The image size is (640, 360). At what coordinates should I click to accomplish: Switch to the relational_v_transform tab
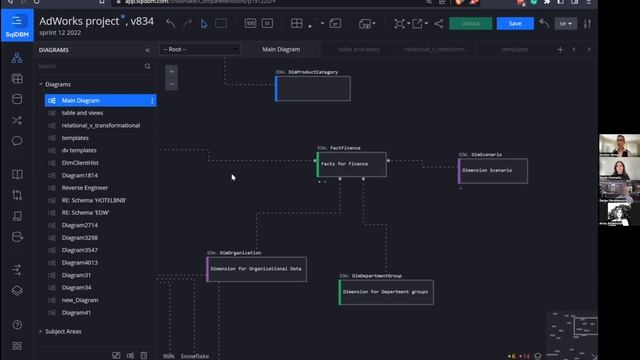(x=437, y=49)
